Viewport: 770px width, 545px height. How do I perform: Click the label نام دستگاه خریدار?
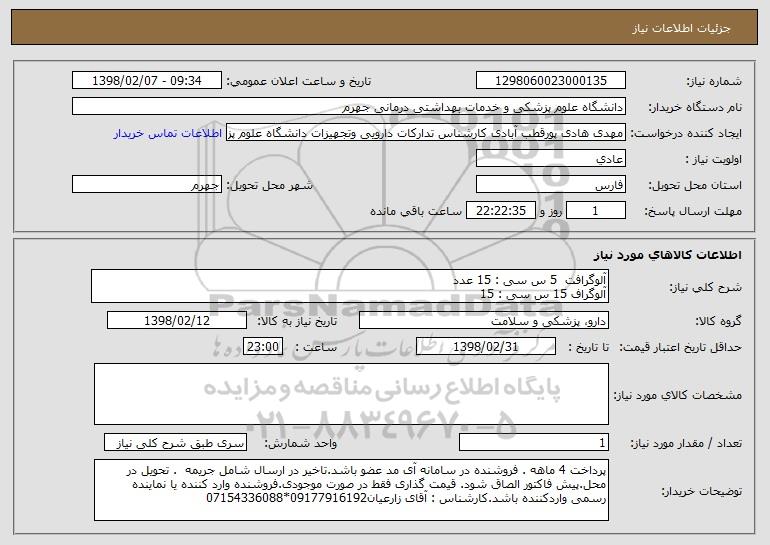pos(695,108)
